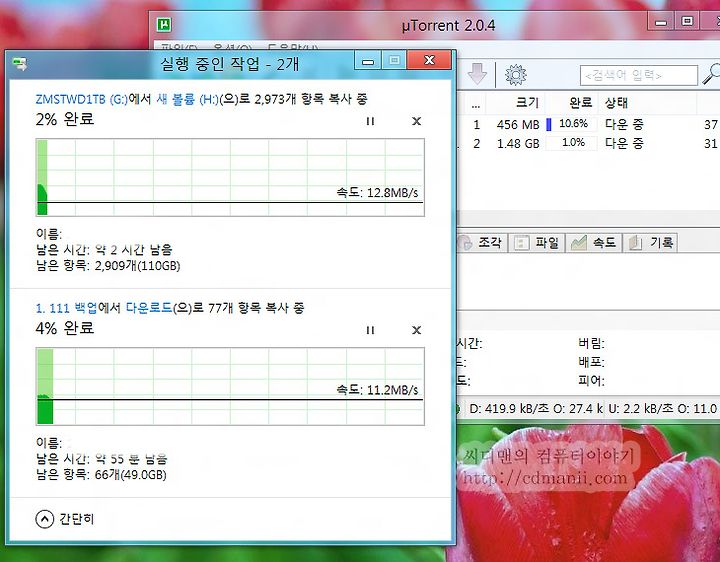Click the 다운 중 status of second torrent
The image size is (720, 562).
tap(624, 144)
